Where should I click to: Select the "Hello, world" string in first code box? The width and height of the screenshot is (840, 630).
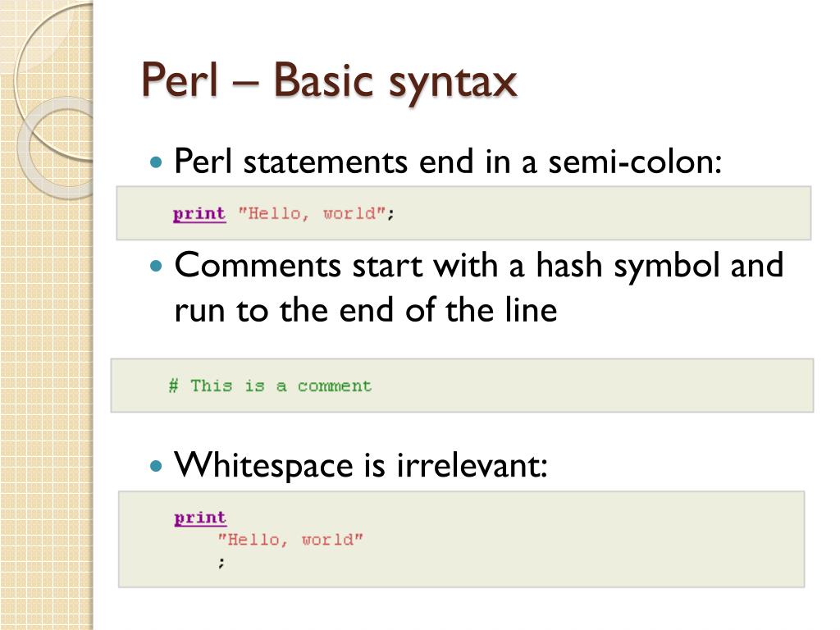[312, 214]
